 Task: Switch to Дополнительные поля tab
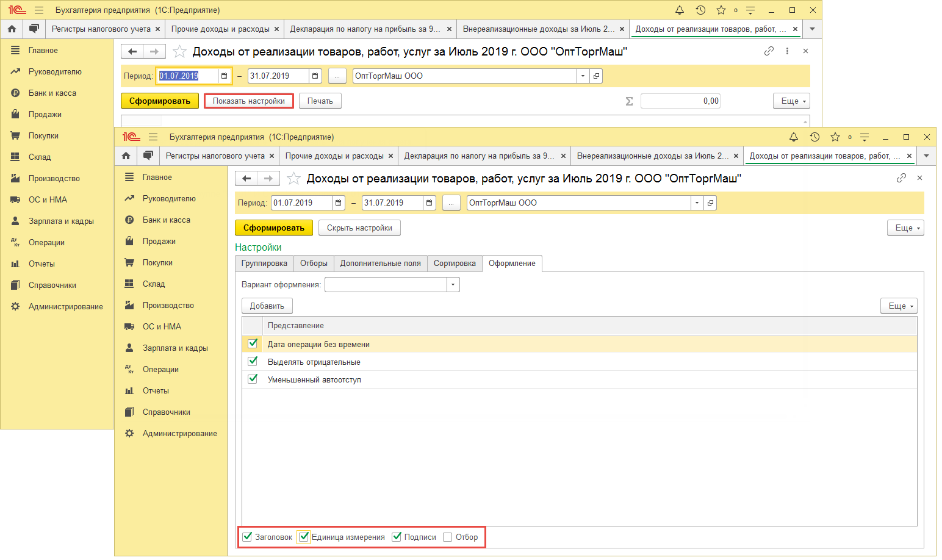pos(381,264)
